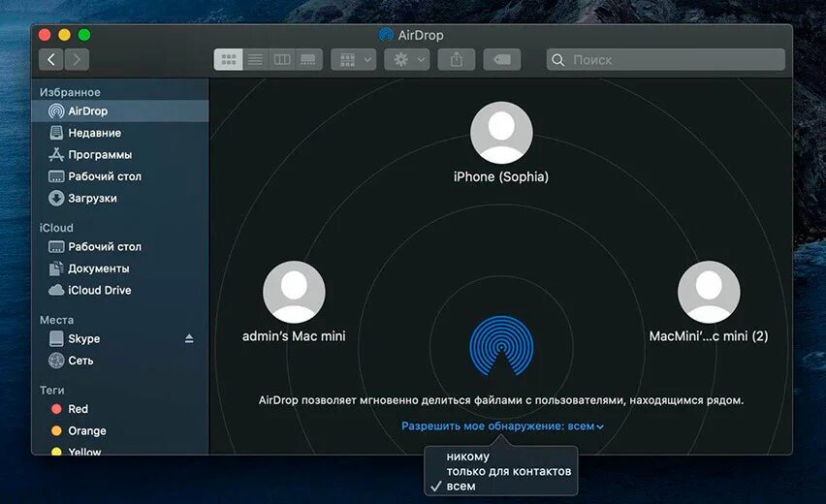
Task: Open the gear action menu
Action: coord(406,59)
